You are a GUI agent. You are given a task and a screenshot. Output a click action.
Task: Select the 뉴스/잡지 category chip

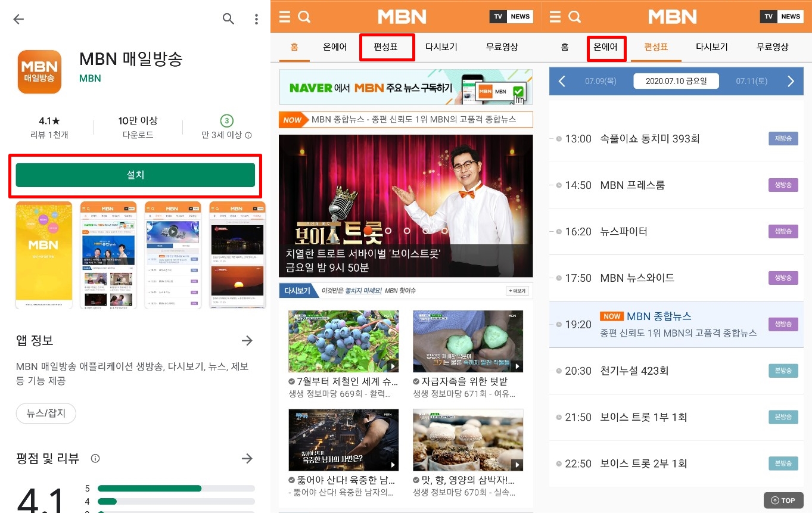tap(46, 413)
